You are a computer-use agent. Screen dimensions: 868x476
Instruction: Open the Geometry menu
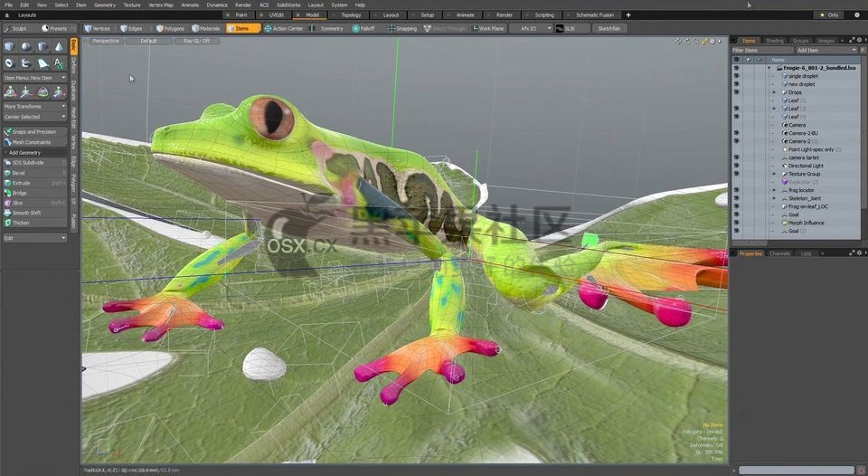[x=105, y=5]
